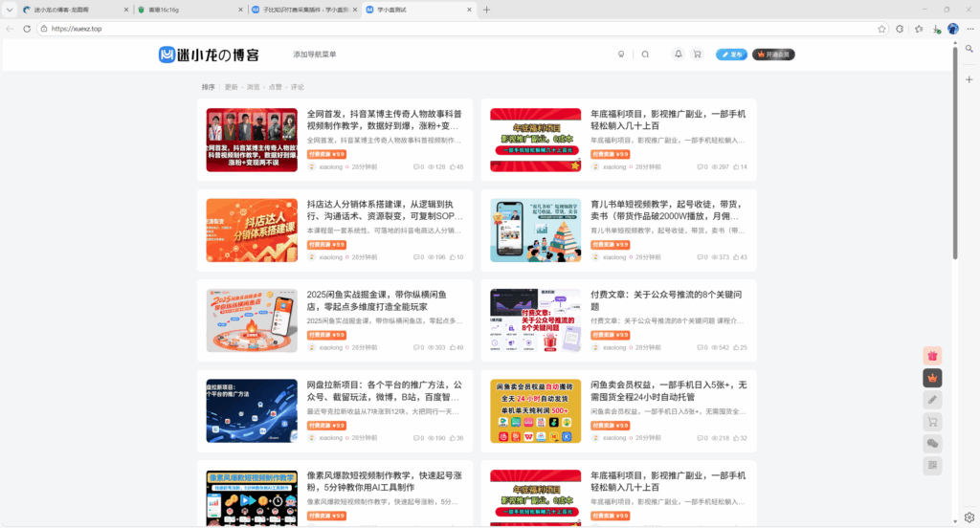Viewport: 980px width, 528px height.
Task: Click the WeChat icon in floating sidebar
Action: 932,444
